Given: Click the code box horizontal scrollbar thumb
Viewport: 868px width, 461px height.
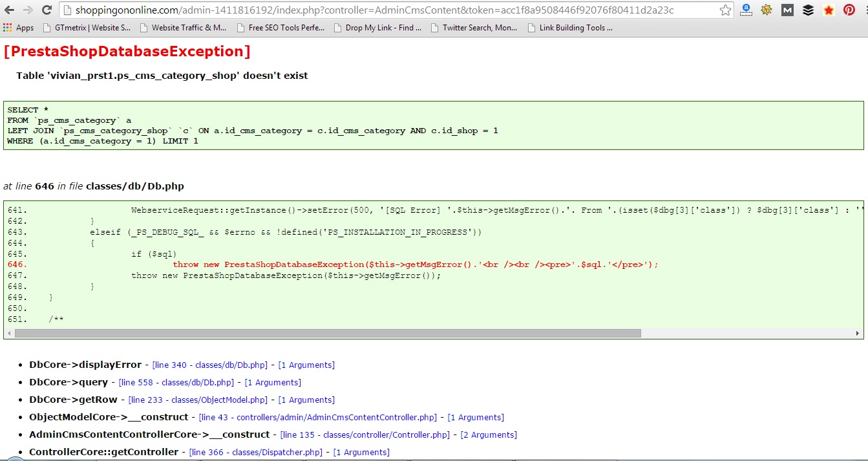Looking at the screenshot, I should pyautogui.click(x=328, y=334).
